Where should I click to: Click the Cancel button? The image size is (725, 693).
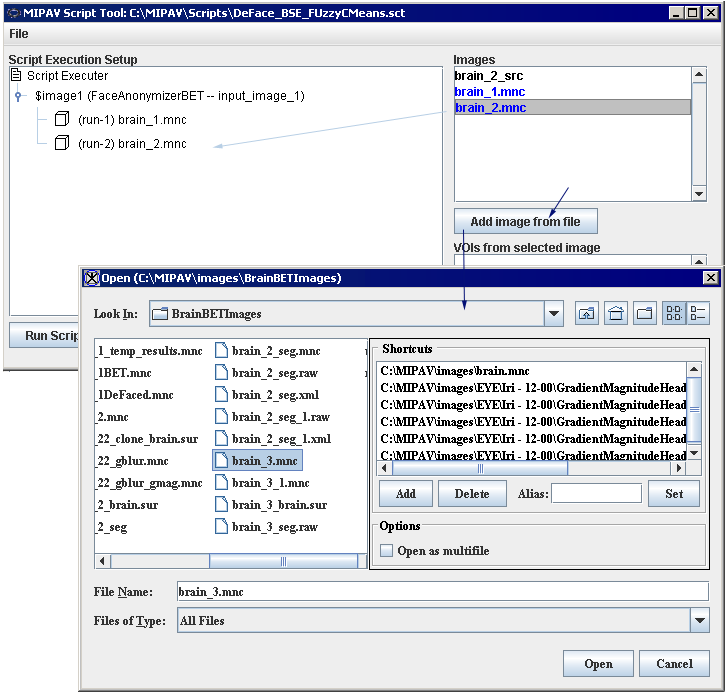pyautogui.click(x=674, y=664)
